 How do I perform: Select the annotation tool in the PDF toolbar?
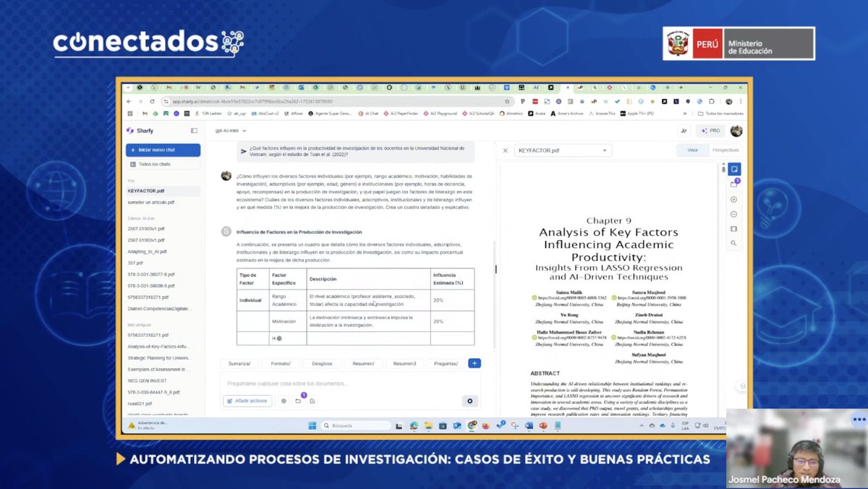coord(734,169)
